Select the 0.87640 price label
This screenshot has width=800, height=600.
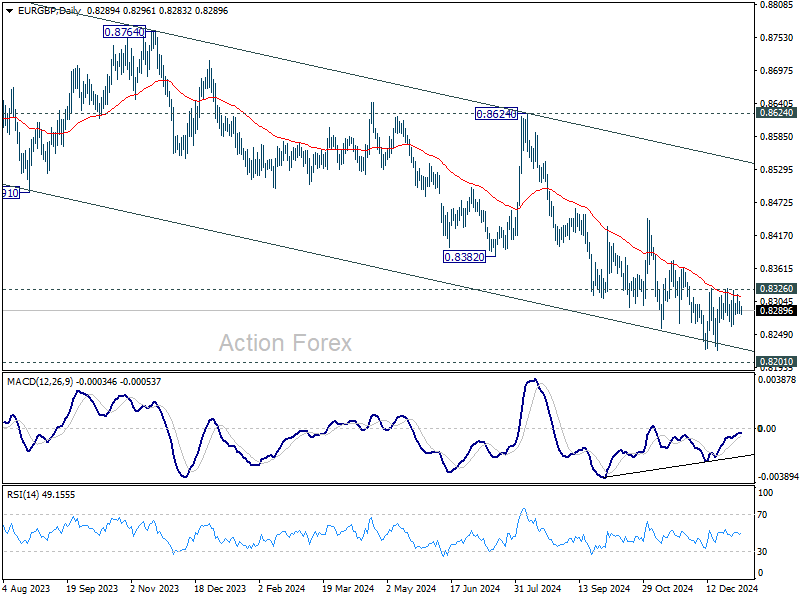[x=124, y=32]
